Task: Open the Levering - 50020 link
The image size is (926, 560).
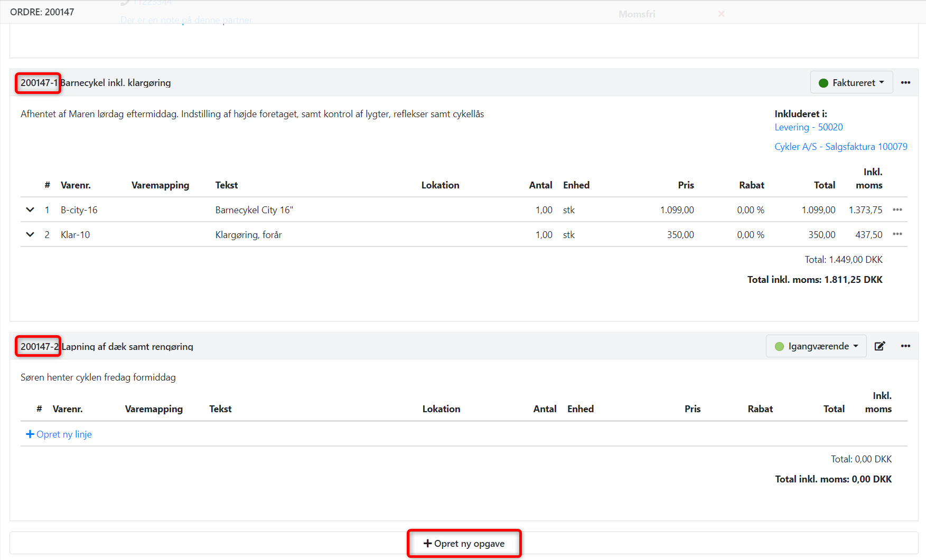Action: (808, 127)
